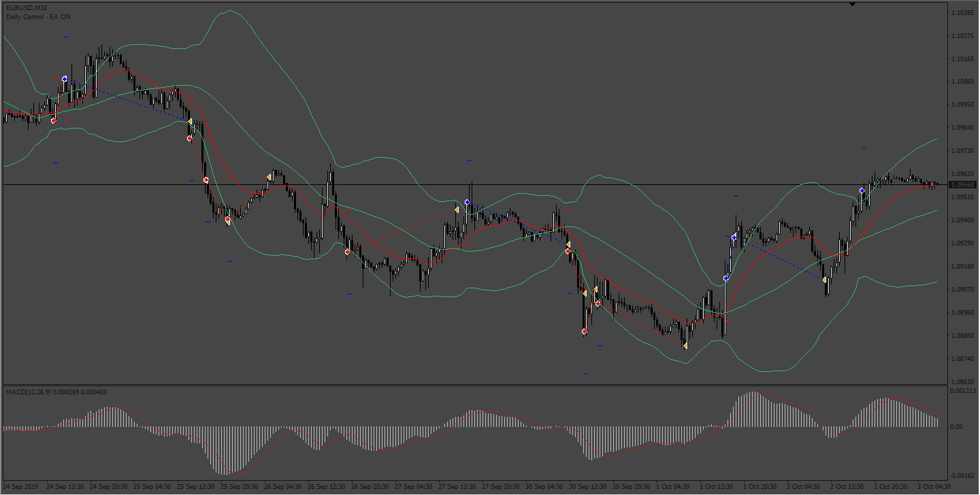This screenshot has width=980, height=495.
Task: Select the 1.09070 price scale value
Action: [963, 290]
